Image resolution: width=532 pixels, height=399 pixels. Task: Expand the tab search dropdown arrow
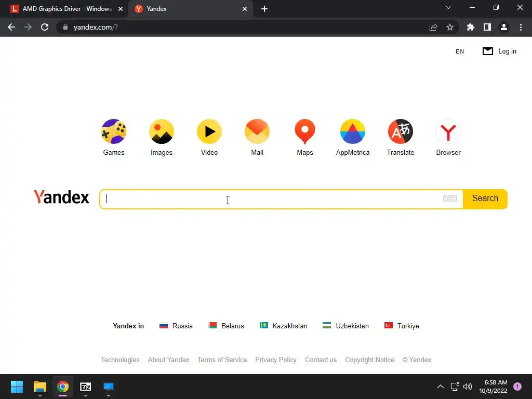point(448,7)
